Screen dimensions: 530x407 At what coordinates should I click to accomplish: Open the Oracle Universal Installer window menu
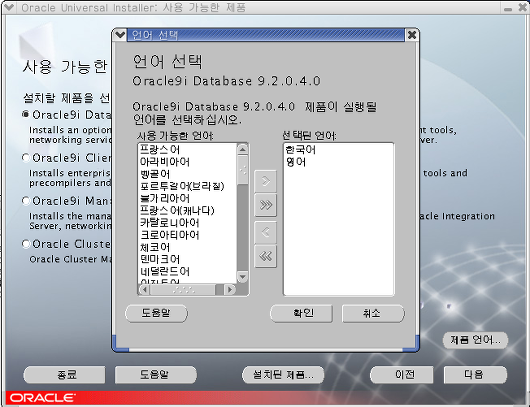coord(9,7)
